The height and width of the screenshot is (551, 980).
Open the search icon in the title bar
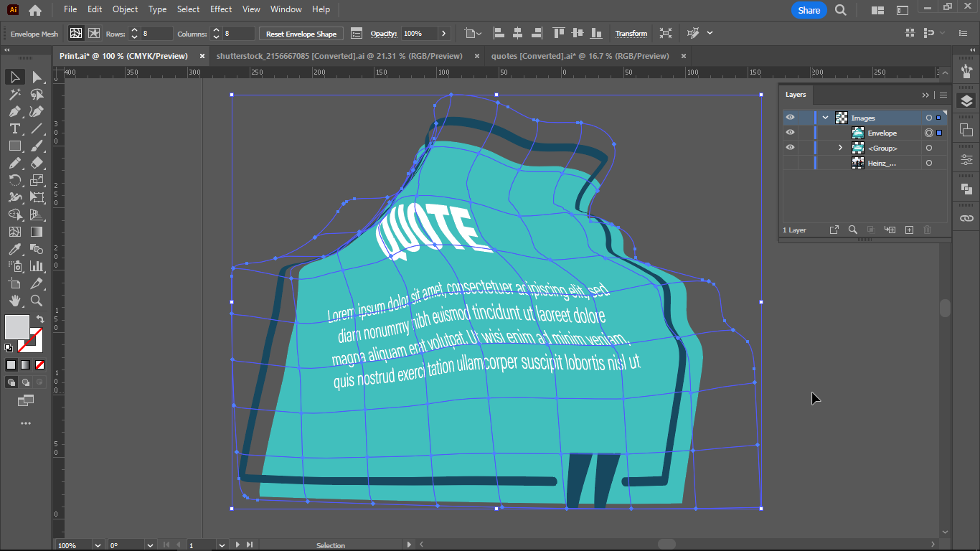(x=840, y=11)
